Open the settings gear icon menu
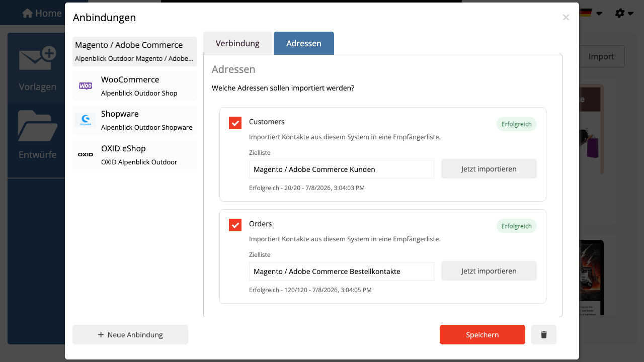This screenshot has width=644, height=362. point(620,13)
